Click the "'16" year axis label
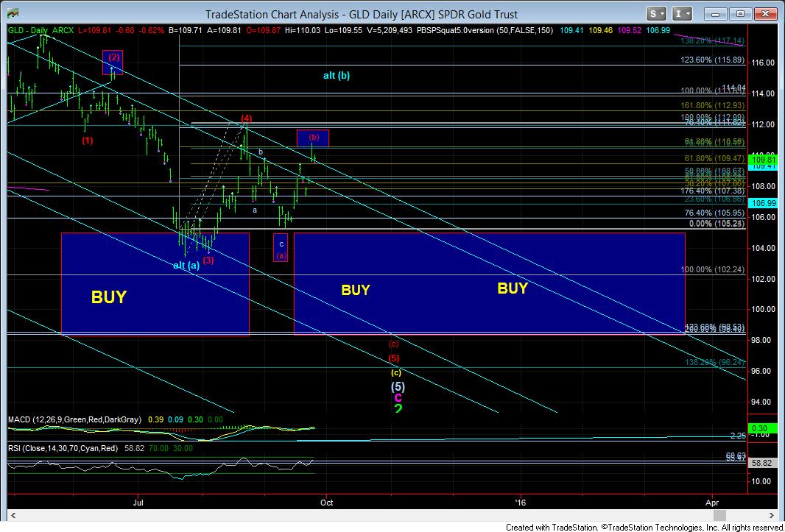 pos(521,502)
